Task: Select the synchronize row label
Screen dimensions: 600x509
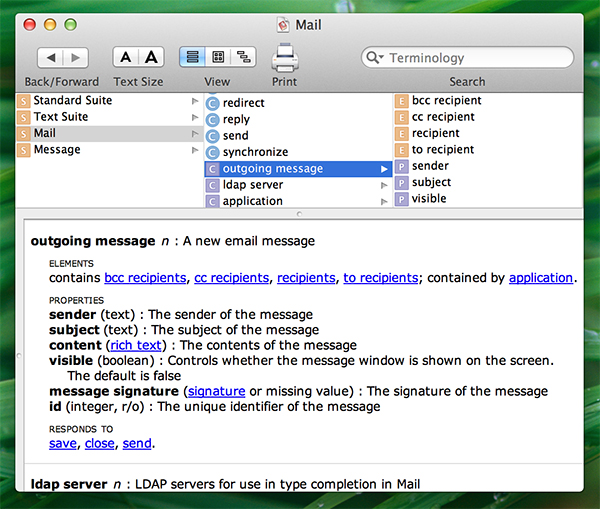Action: 255,152
